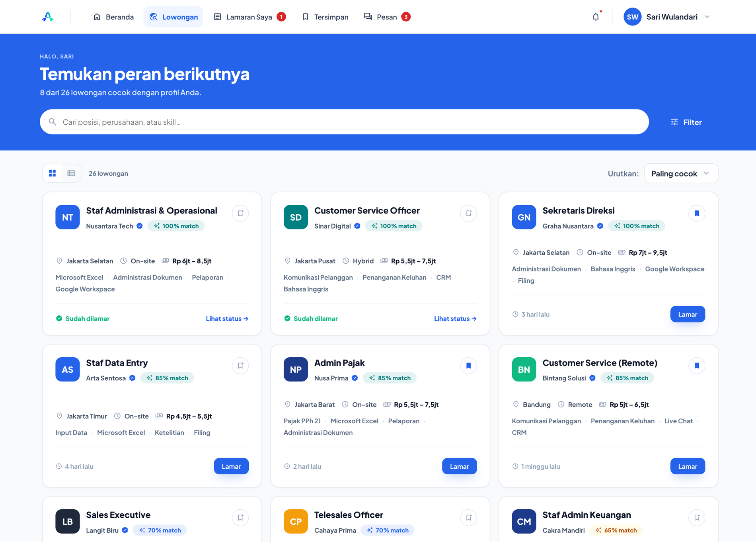Click the CM company logo
Screen dimensions: 756x542
click(524, 522)
